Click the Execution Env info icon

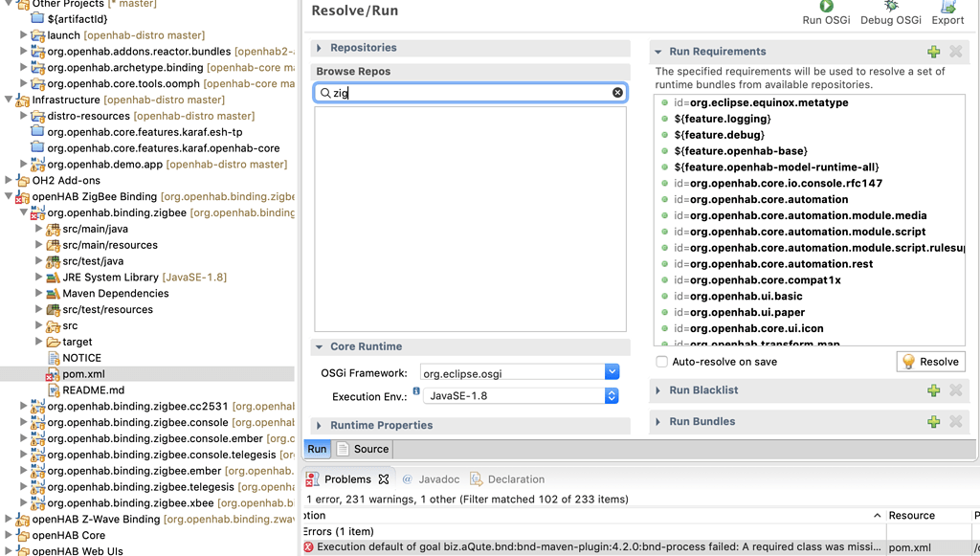pos(416,391)
